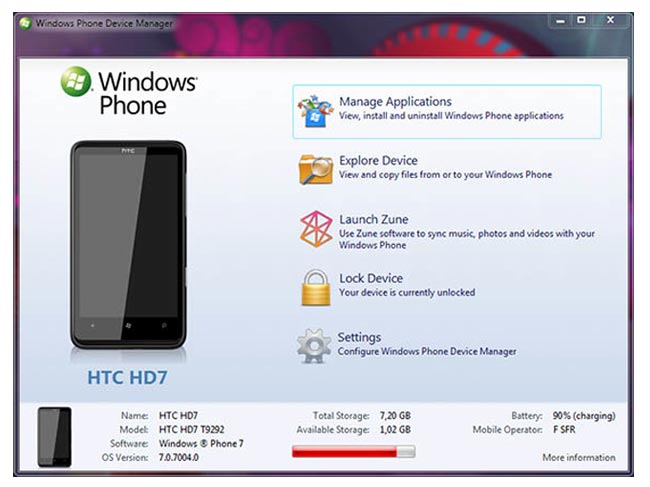Click the Battery value 90% (charging)
This screenshot has width=650, height=487.
[x=584, y=415]
